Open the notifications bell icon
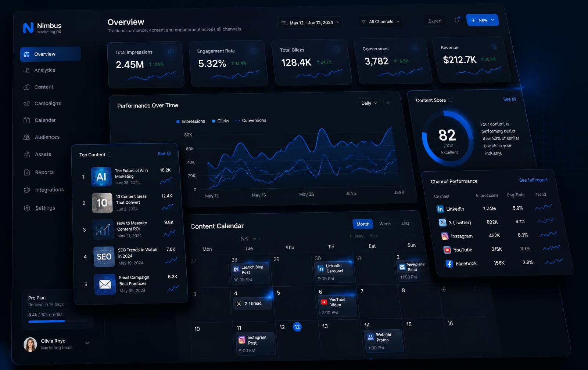Image resolution: width=588 pixels, height=370 pixels. pyautogui.click(x=457, y=21)
